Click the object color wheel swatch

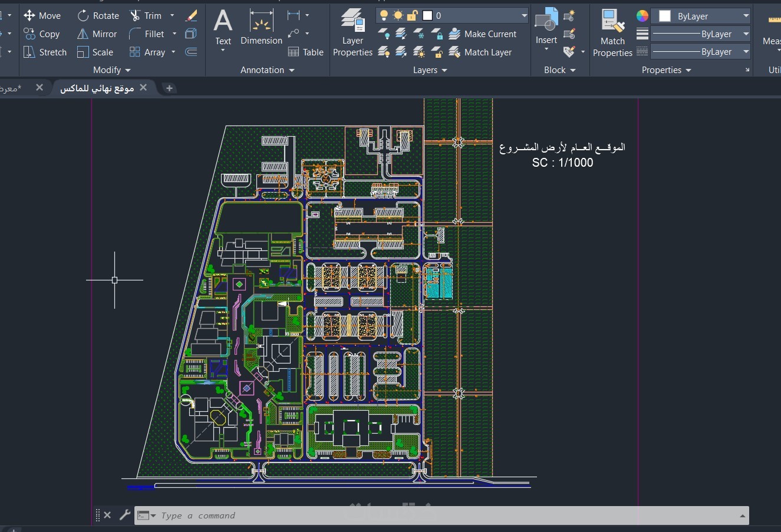pyautogui.click(x=642, y=16)
